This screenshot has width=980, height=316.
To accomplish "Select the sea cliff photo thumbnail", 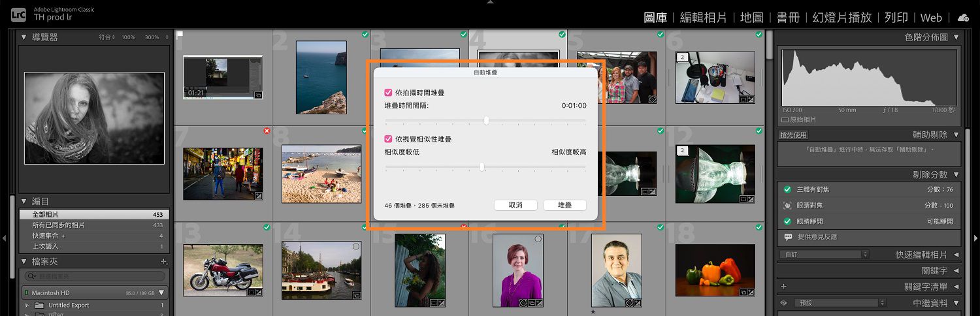I will pos(321,77).
